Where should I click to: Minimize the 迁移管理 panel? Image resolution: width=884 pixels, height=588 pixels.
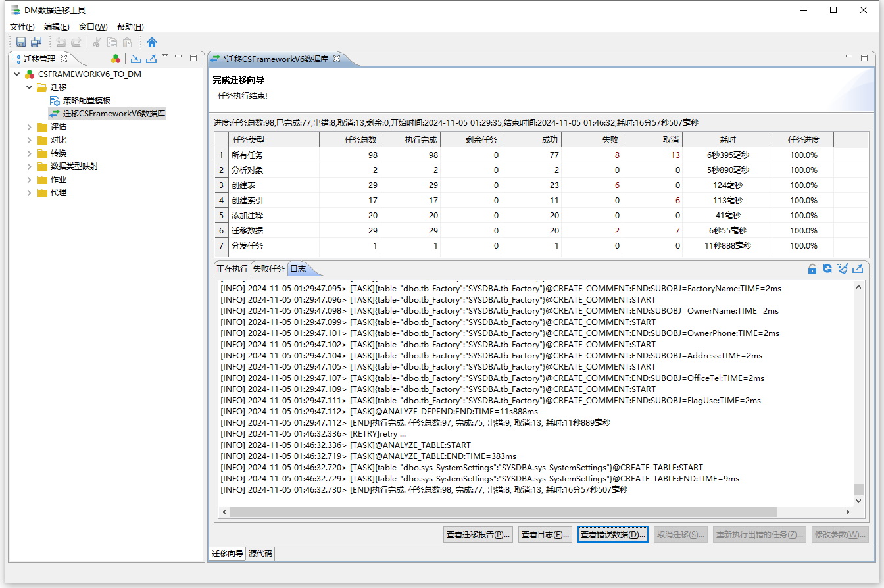point(178,57)
